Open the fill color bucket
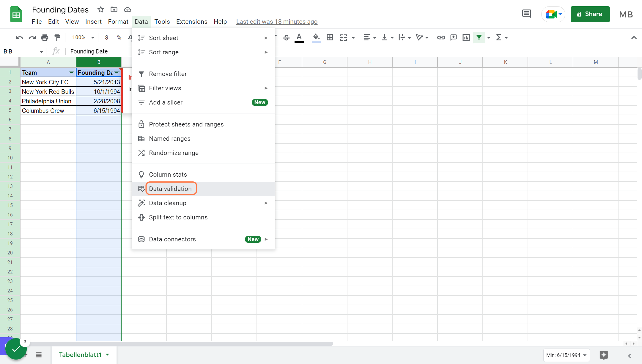642x364 pixels. point(316,37)
